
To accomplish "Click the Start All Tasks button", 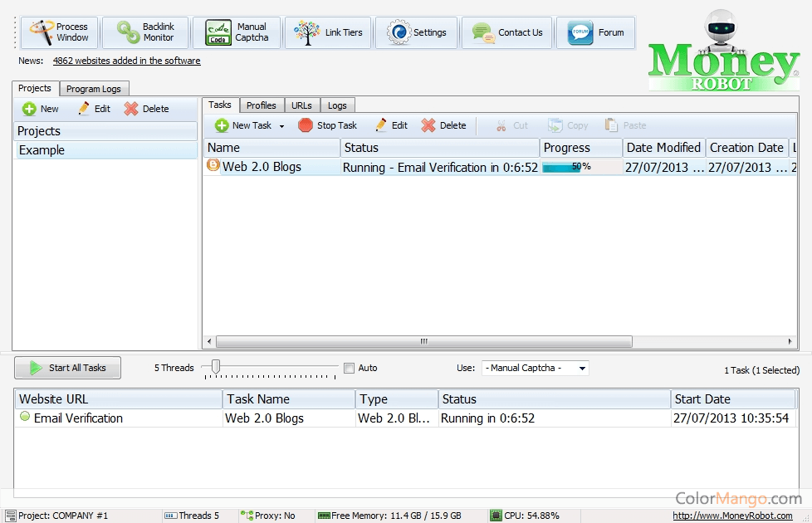I will pyautogui.click(x=67, y=368).
